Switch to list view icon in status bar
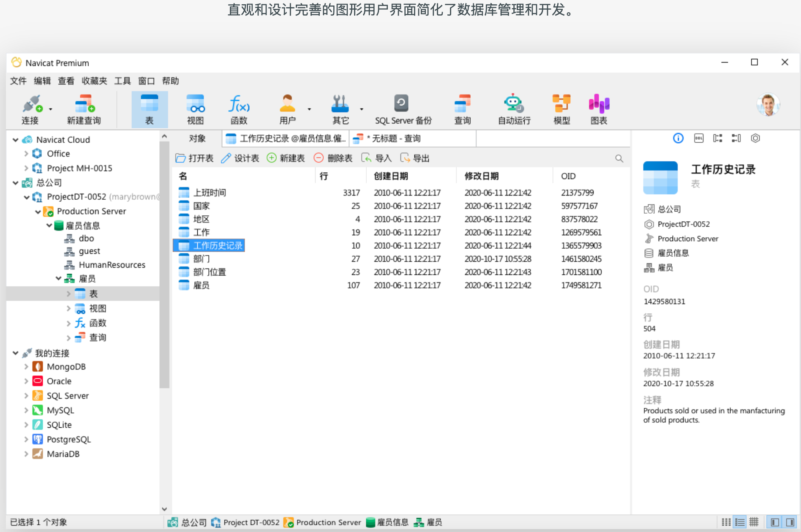Screen dimensions: 801x532 tap(726, 522)
